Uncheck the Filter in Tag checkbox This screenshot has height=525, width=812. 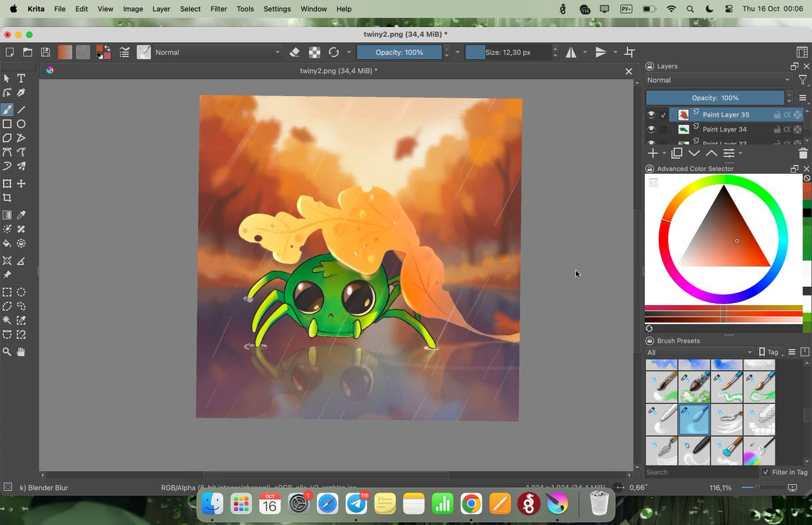tap(766, 472)
